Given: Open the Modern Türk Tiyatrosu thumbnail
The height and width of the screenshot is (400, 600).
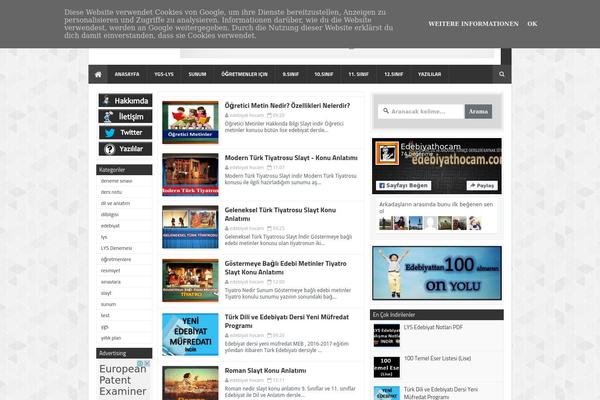Looking at the screenshot, I should (x=190, y=175).
